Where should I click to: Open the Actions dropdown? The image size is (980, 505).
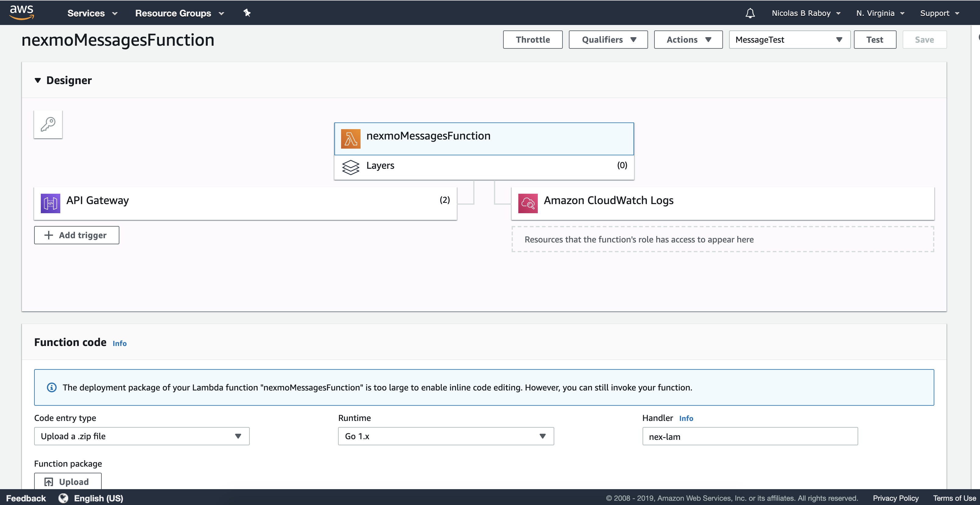(688, 40)
